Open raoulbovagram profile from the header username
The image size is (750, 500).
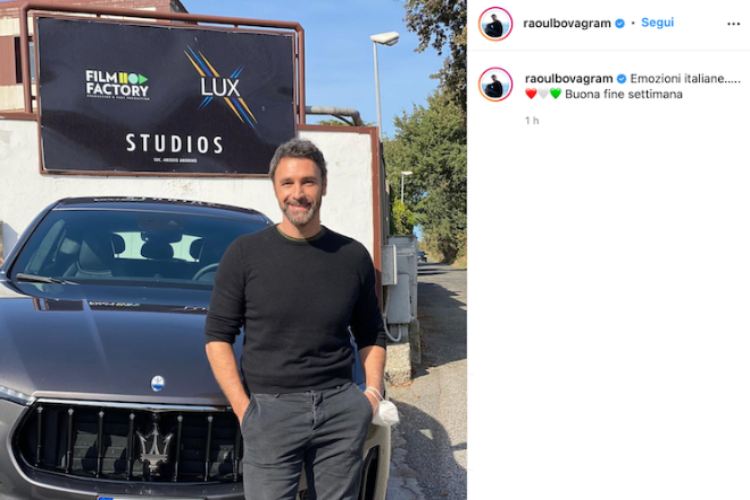tap(567, 23)
